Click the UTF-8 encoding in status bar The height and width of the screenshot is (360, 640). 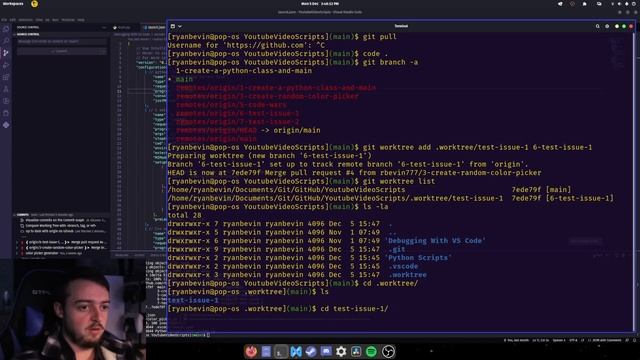click(573, 340)
